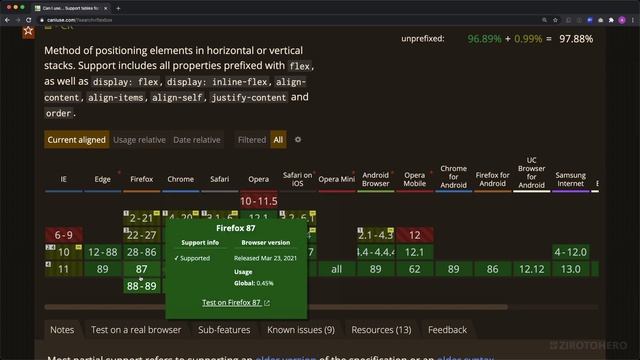Image resolution: width=640 pixels, height=360 pixels.
Task: Click the horizontal scrollbar under the support table
Action: (276, 307)
